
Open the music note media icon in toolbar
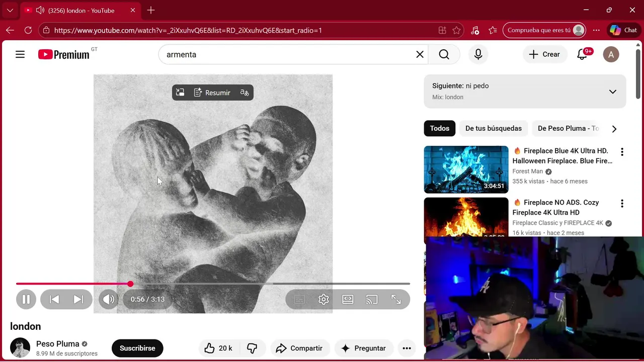click(x=475, y=30)
